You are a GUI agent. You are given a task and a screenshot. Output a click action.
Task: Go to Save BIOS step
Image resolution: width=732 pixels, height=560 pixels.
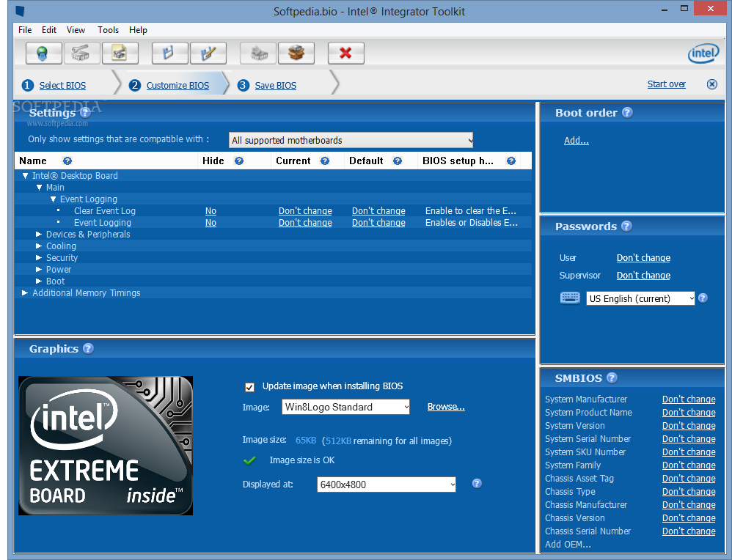point(276,86)
